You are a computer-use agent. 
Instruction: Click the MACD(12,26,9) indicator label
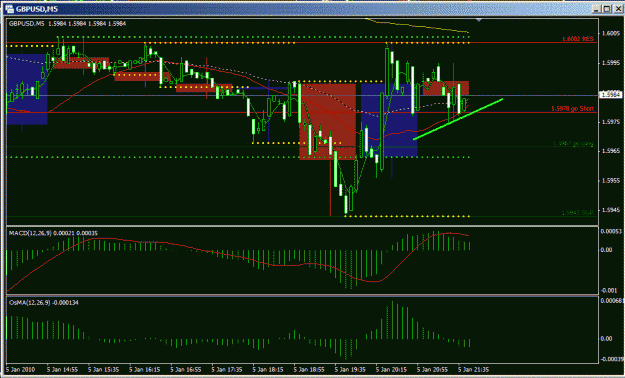[x=53, y=233]
